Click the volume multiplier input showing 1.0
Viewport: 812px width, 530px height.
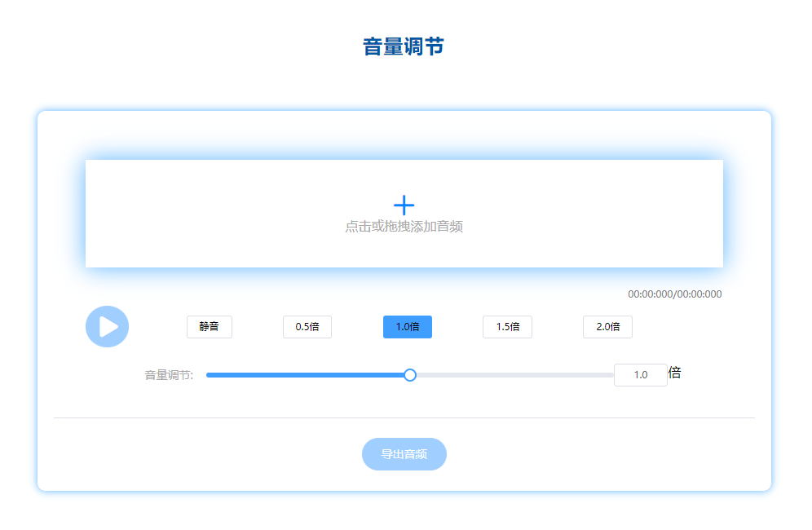(x=641, y=374)
